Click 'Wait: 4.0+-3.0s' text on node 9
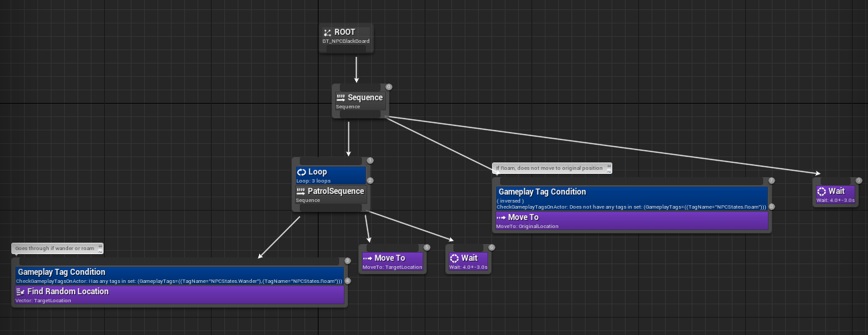Image resolution: width=868 pixels, height=335 pixels. coord(836,200)
